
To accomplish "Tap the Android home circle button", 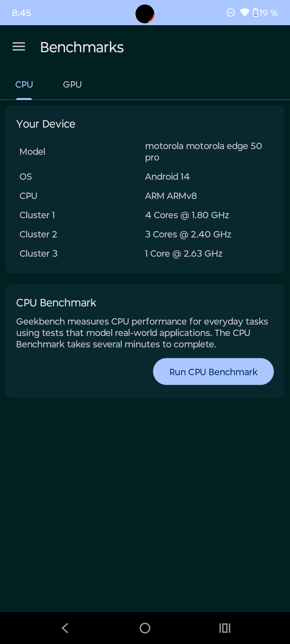I will pyautogui.click(x=145, y=628).
